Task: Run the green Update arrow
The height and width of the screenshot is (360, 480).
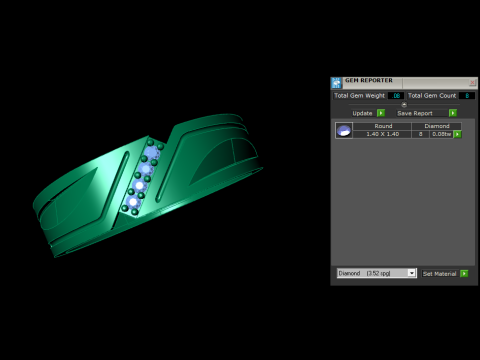Action: point(381,113)
